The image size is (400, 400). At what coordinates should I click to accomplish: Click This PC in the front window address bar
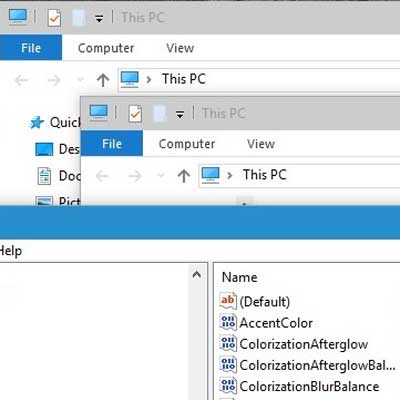264,175
